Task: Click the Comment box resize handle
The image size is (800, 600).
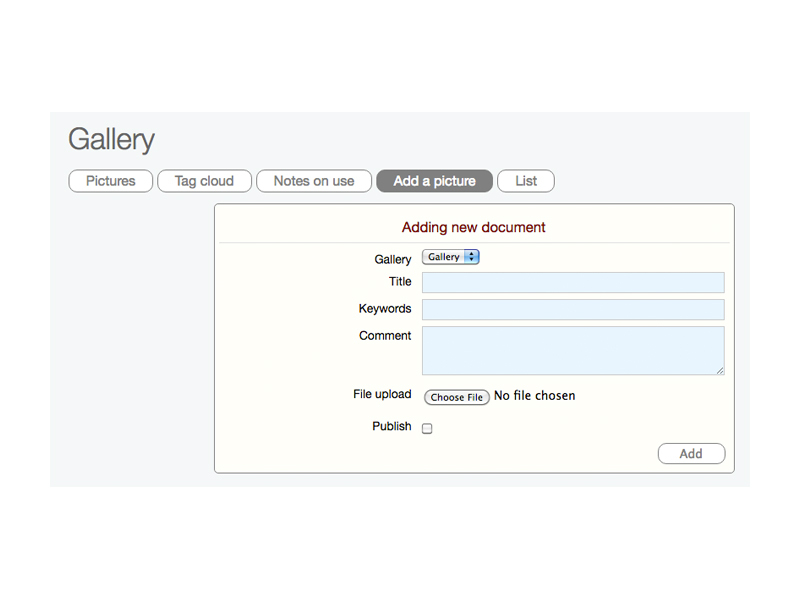Action: pyautogui.click(x=720, y=371)
